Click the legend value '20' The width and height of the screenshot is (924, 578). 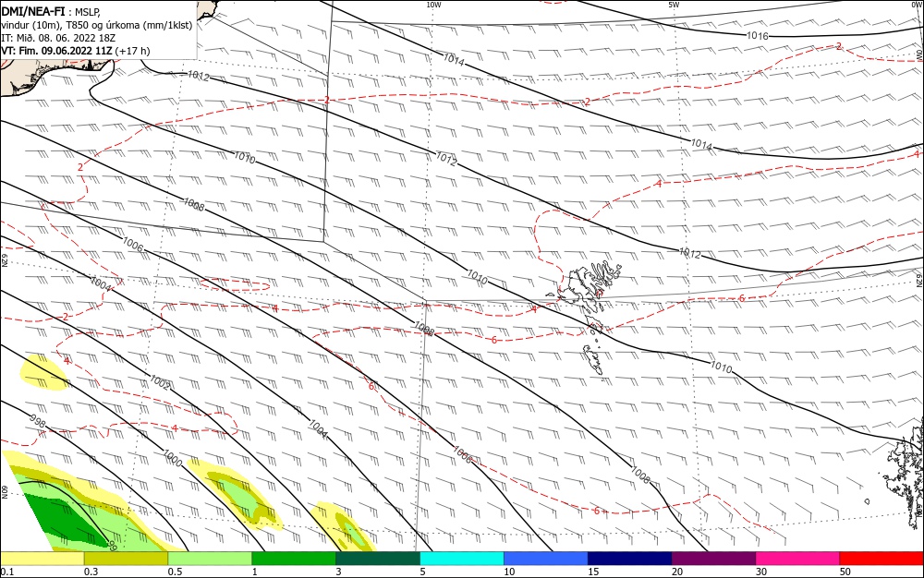[x=677, y=572]
